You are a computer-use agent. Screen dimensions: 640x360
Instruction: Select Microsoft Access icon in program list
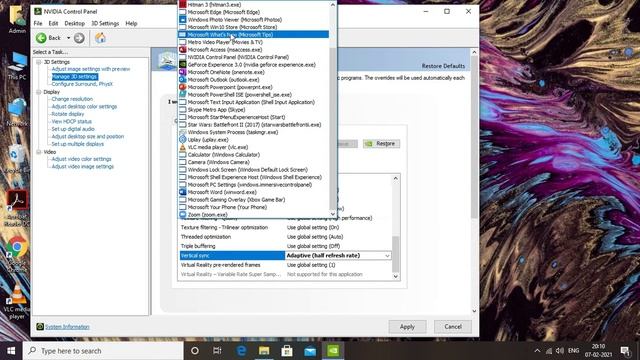(x=182, y=49)
